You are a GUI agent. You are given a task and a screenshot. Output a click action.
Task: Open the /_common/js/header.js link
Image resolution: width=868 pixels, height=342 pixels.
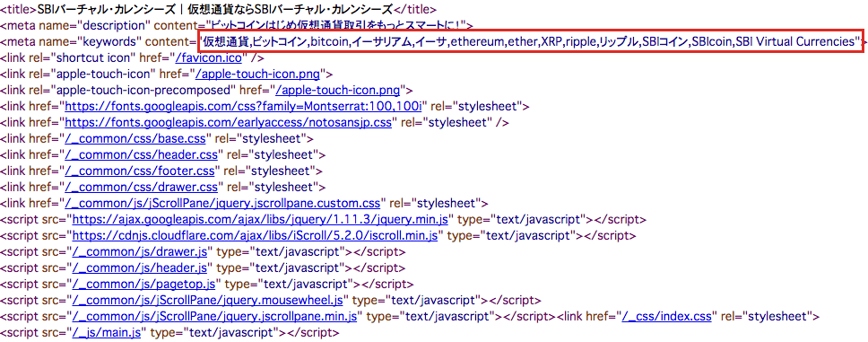140,267
